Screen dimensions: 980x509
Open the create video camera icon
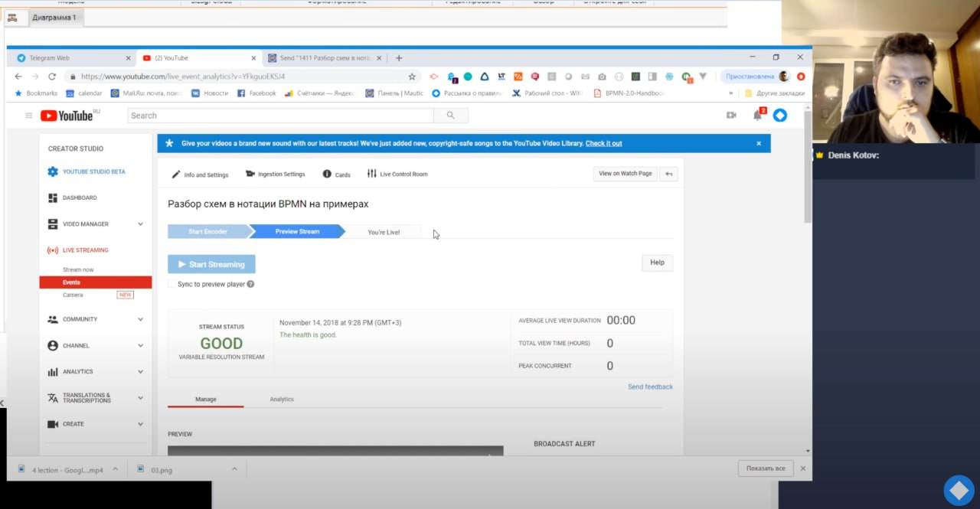tap(731, 115)
